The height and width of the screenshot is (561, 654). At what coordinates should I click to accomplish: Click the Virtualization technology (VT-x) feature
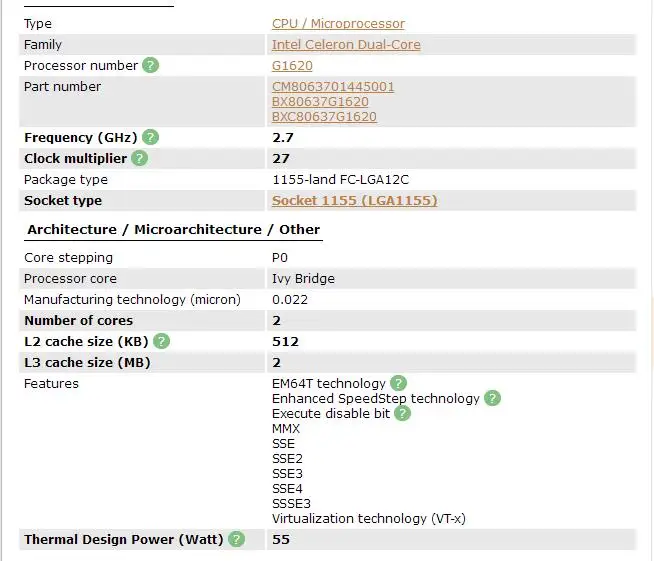(369, 518)
